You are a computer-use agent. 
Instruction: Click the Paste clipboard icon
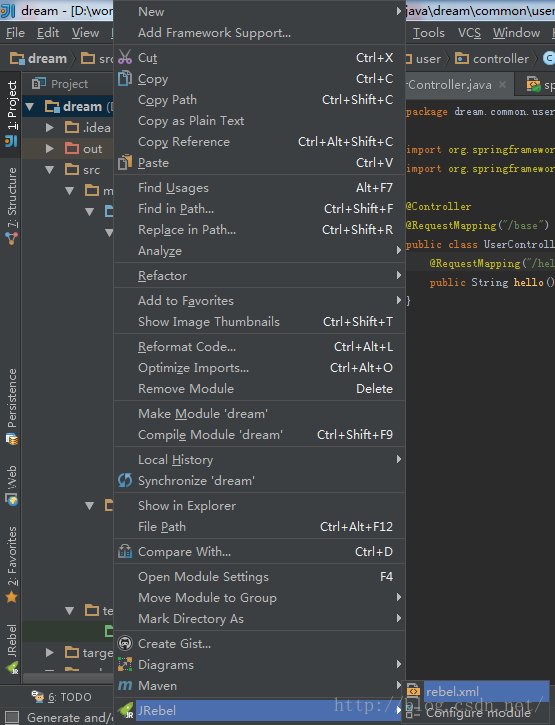[x=124, y=162]
